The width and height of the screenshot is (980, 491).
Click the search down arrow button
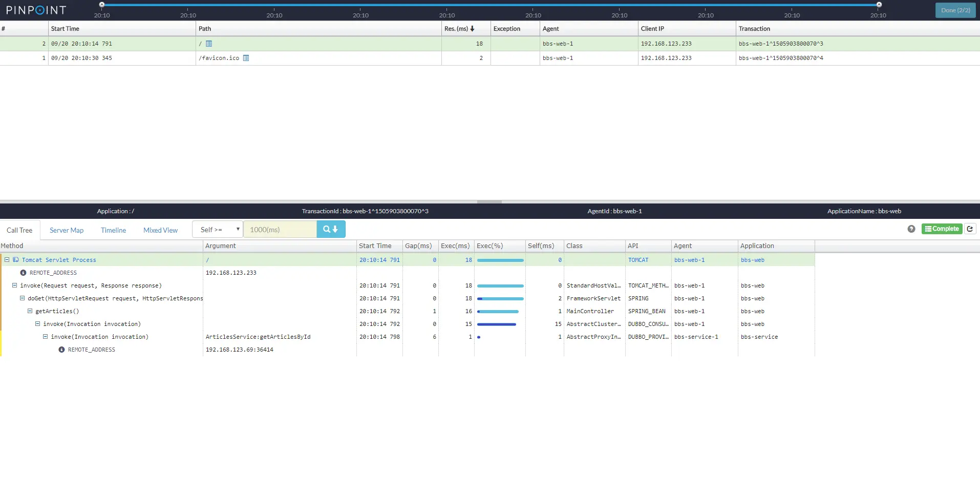[x=331, y=229]
